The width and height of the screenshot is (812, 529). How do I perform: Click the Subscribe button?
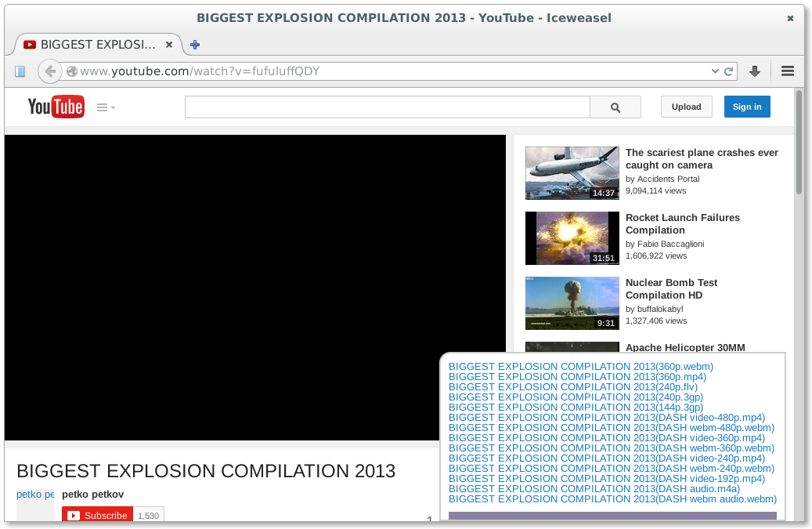(x=98, y=515)
